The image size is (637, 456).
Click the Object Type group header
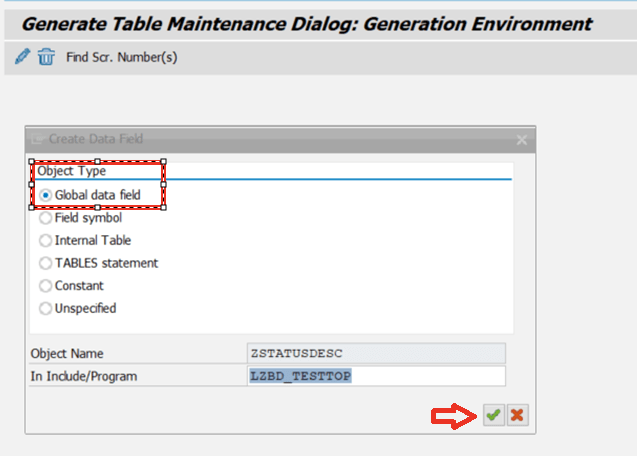point(72,171)
